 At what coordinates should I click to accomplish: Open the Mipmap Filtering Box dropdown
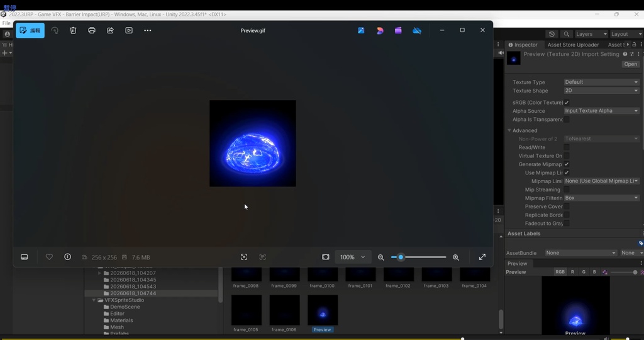pyautogui.click(x=601, y=198)
